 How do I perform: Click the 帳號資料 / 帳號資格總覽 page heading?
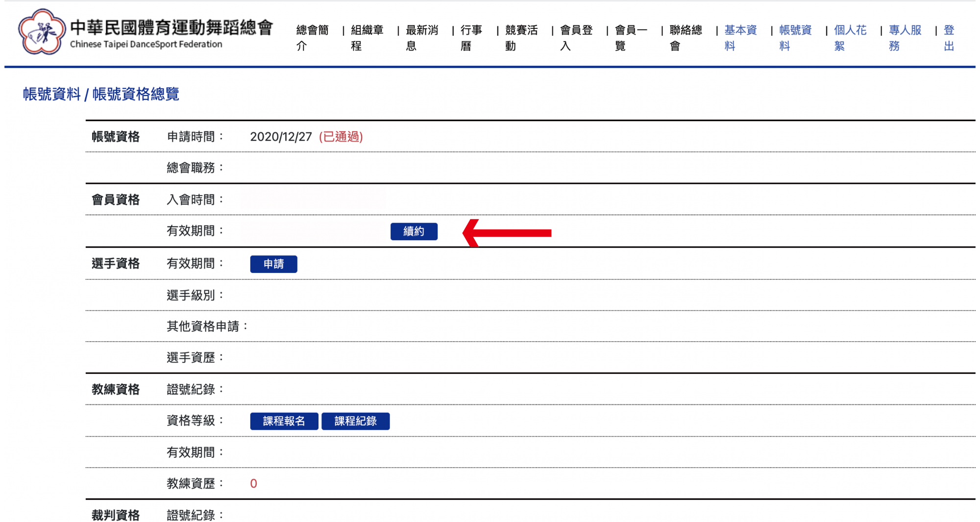(x=101, y=94)
